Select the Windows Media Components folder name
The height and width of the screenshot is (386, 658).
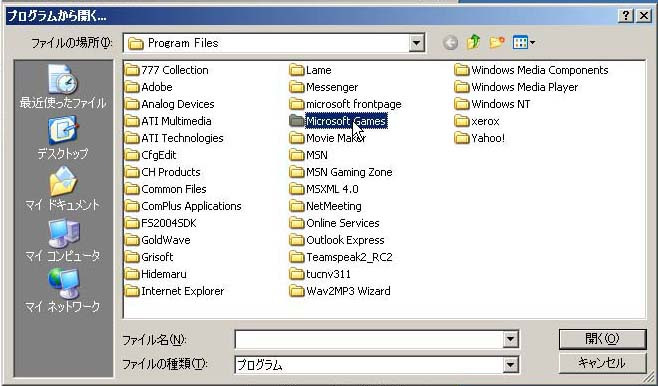coord(540,70)
